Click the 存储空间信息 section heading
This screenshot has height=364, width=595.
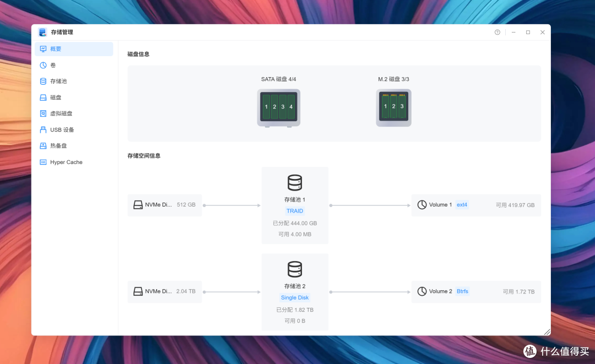[x=144, y=156]
